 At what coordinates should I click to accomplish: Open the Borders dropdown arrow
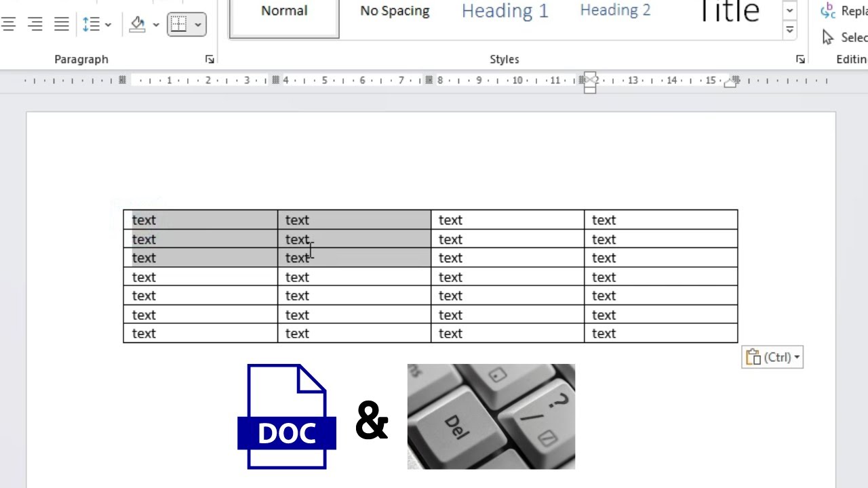[x=198, y=25]
